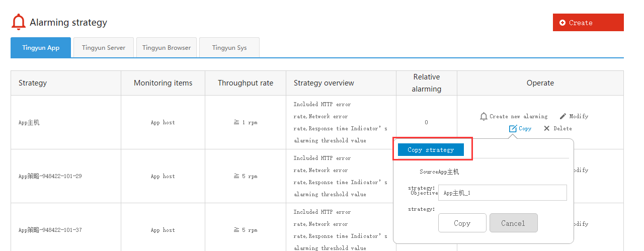
Task: Switch to the Tingyun App tab
Action: [x=41, y=48]
